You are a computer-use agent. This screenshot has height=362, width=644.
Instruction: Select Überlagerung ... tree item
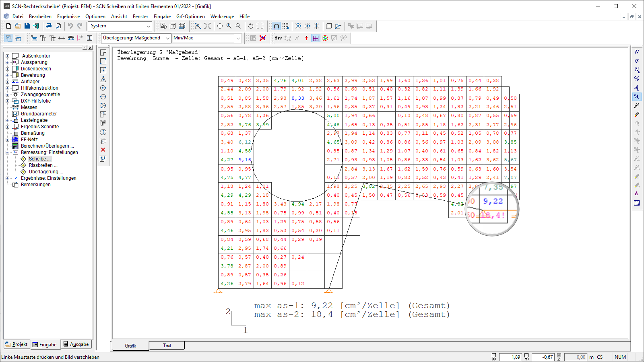tap(46, 172)
